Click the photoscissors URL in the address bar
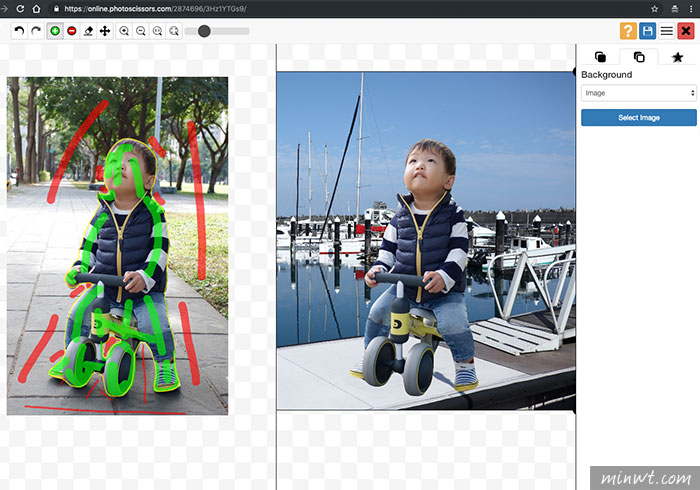Viewport: 700px width, 490px height. tap(155, 8)
